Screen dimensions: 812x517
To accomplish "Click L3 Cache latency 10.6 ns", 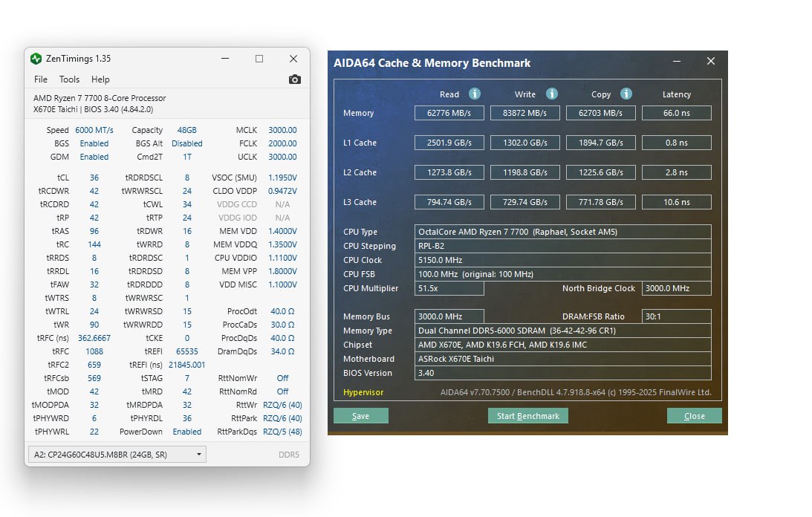I will pyautogui.click(x=676, y=202).
